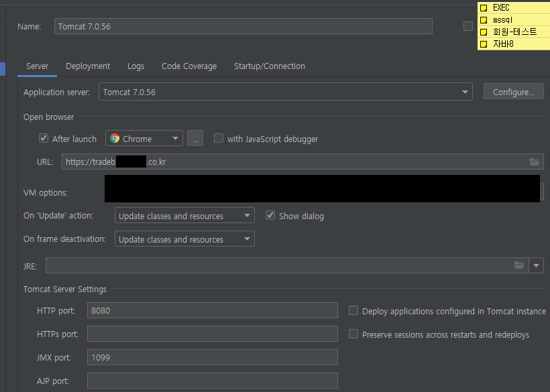This screenshot has width=550, height=392.
Task: Switch to the Deployment tab
Action: (x=88, y=66)
